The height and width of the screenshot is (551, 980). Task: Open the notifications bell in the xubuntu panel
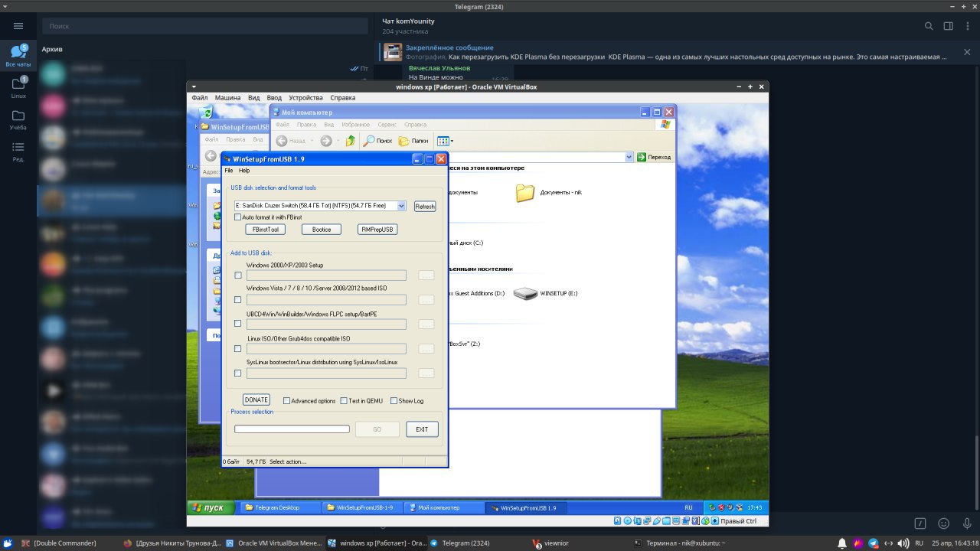pyautogui.click(x=842, y=543)
